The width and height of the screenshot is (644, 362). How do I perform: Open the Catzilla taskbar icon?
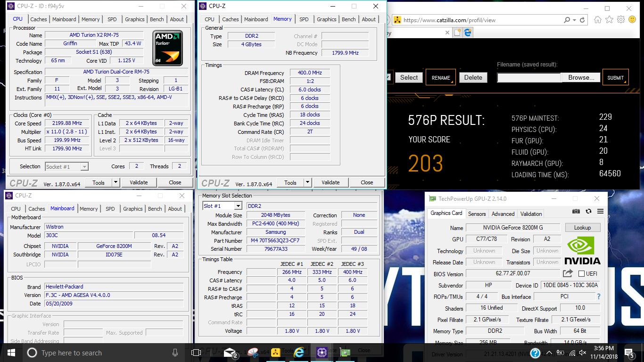pyautogui.click(x=276, y=353)
